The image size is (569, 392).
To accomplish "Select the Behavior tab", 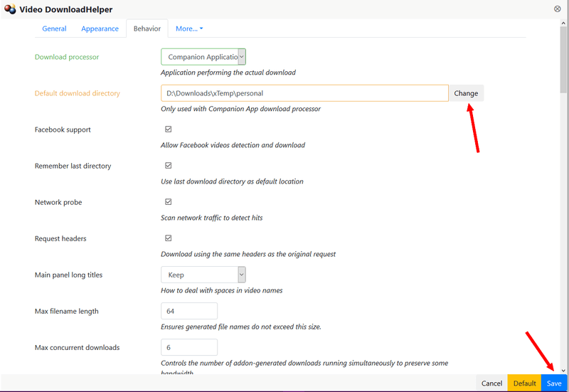I will coord(147,28).
